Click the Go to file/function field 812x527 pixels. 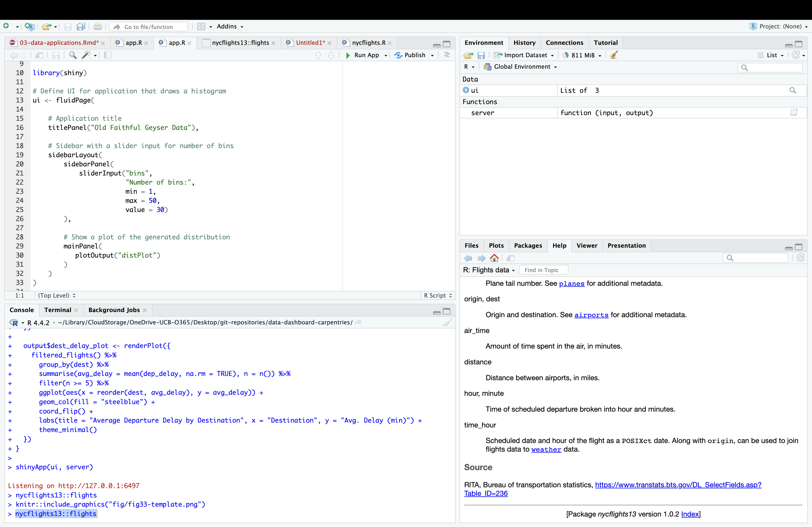click(148, 27)
